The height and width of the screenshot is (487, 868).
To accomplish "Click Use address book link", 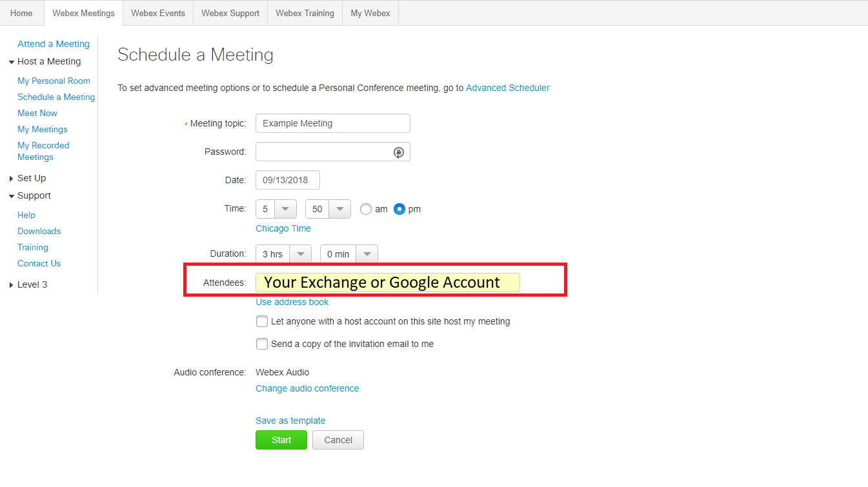I will click(x=292, y=302).
